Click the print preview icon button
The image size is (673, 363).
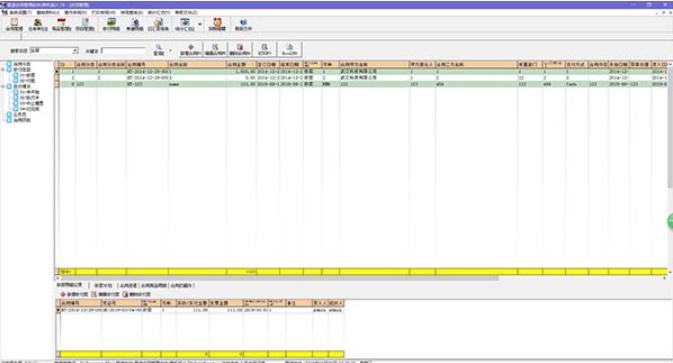point(264,50)
